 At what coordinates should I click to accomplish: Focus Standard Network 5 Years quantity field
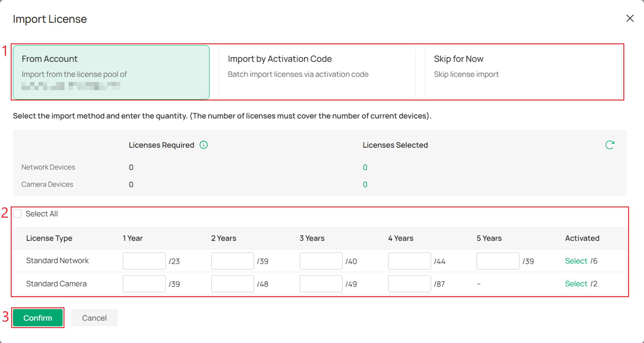click(x=498, y=261)
